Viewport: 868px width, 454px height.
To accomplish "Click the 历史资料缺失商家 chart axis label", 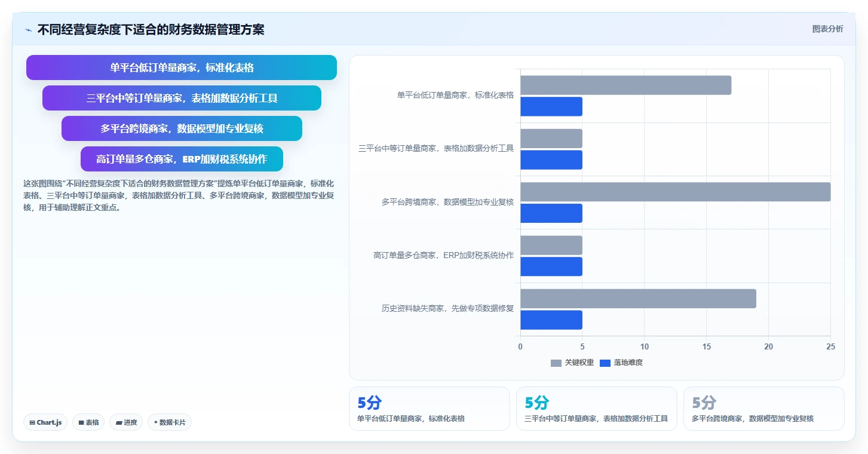I will tap(447, 309).
